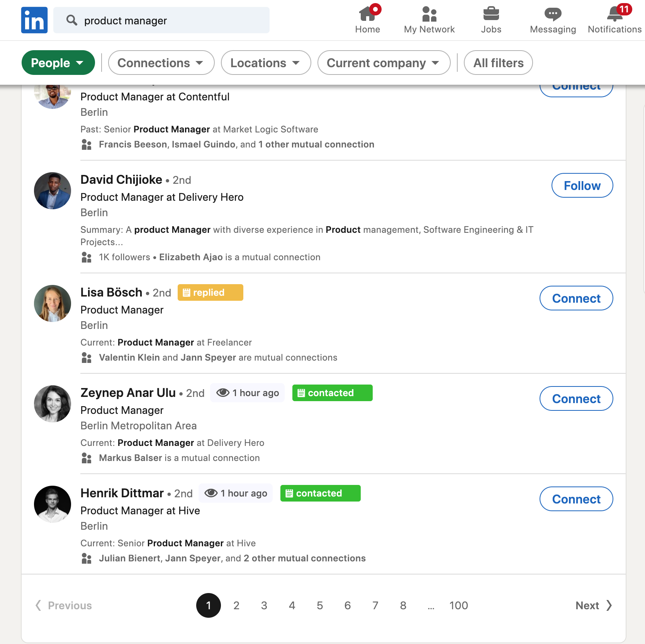Go to results page 8

pyautogui.click(x=403, y=605)
